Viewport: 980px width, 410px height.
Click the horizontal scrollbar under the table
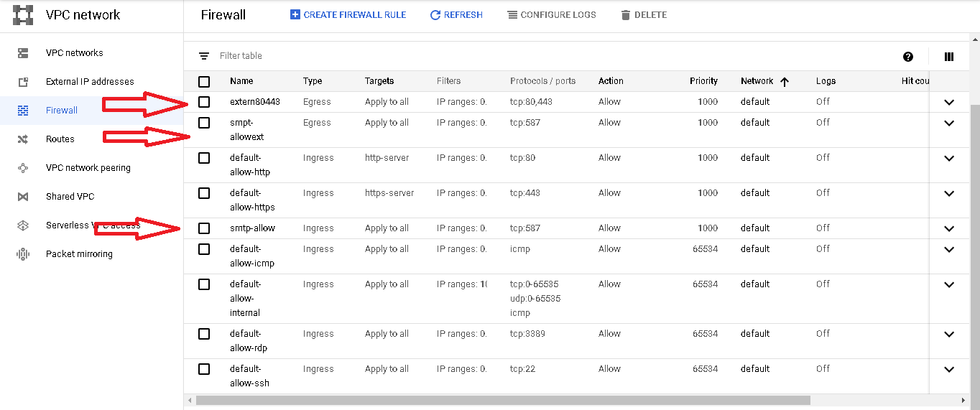pyautogui.click(x=503, y=400)
